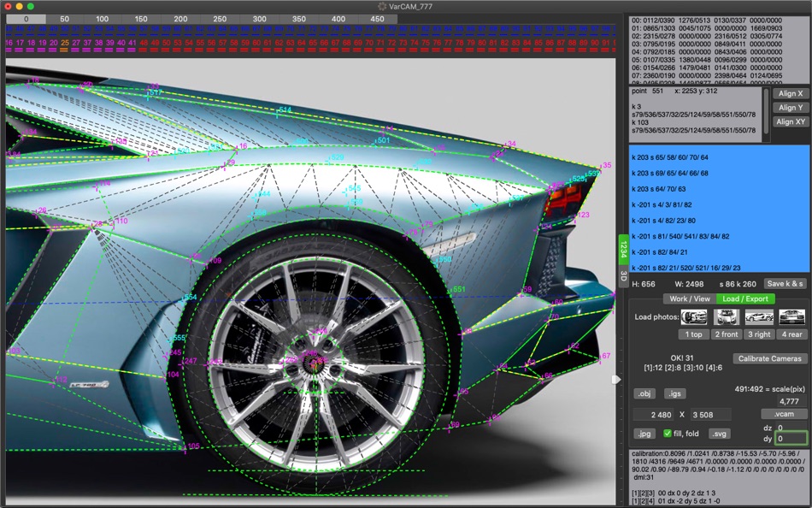Screen dimensions: 812x508
Task: Click the '1 top' view button
Action: 694,334
